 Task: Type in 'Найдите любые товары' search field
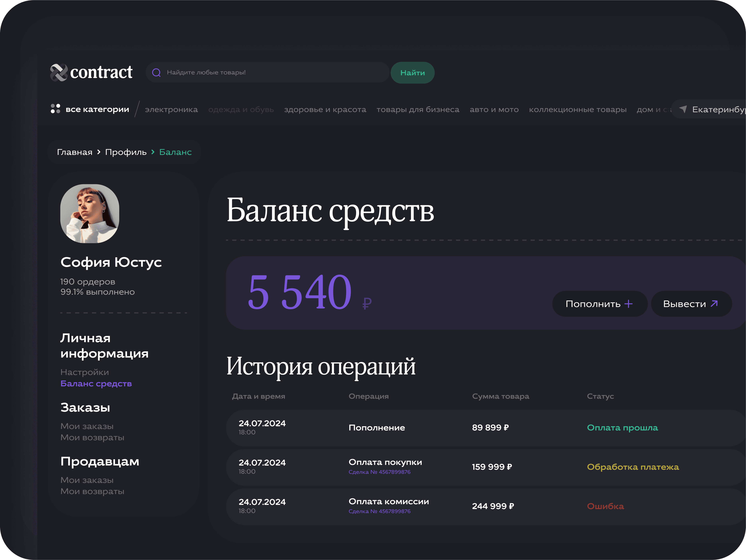click(x=270, y=73)
